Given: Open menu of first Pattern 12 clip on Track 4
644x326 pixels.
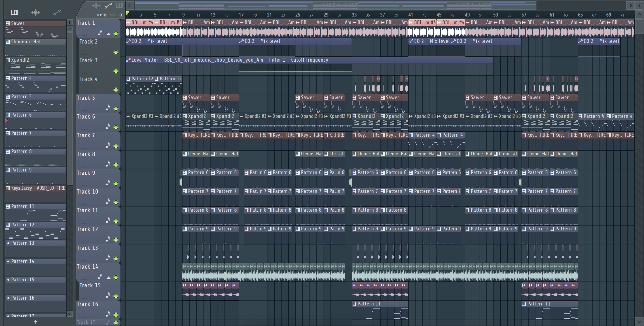Looking at the screenshot, I should click(x=128, y=79).
